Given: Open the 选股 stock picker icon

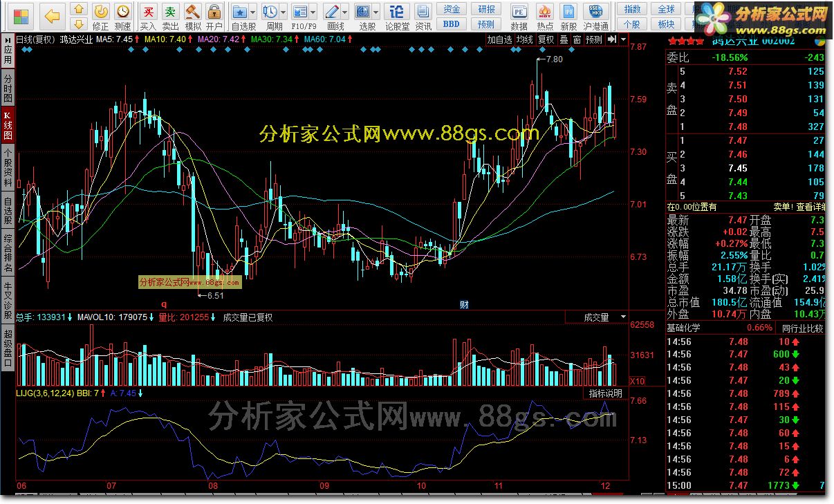Looking at the screenshot, I should 364,12.
